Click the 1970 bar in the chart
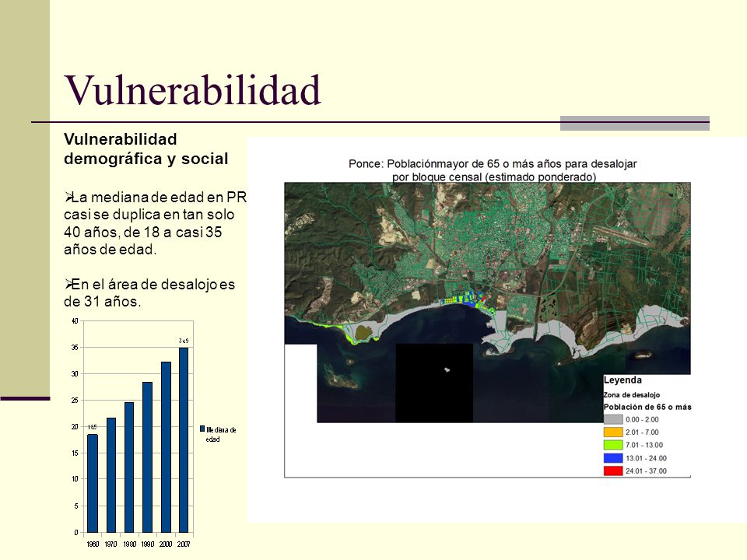The height and width of the screenshot is (560, 747). coord(111,475)
